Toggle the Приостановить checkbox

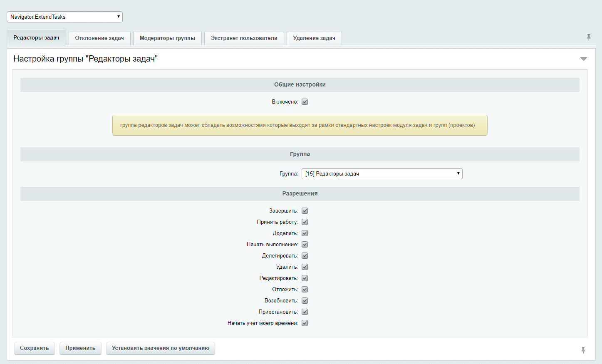[305, 312]
